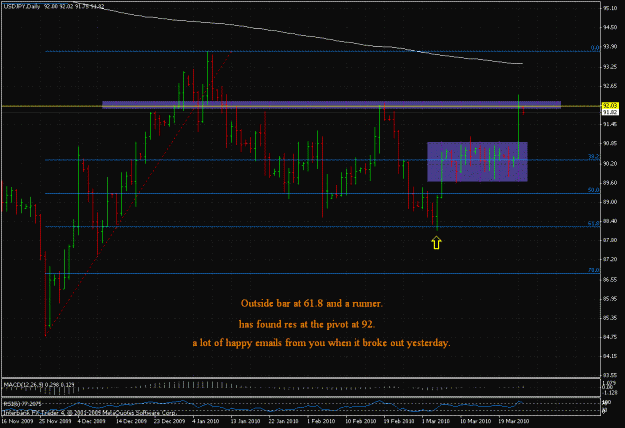The height and width of the screenshot is (428, 625).
Task: Click the 88.40 price axis label
Action: point(610,221)
